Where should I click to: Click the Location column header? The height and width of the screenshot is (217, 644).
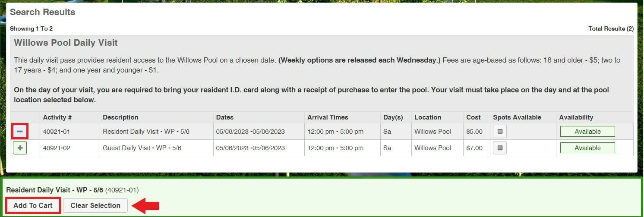427,117
